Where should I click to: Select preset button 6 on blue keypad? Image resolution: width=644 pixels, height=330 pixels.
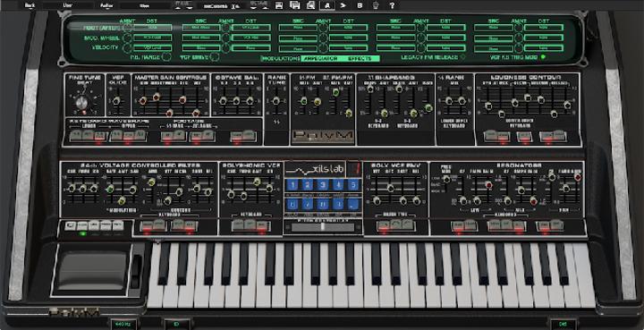292,204
